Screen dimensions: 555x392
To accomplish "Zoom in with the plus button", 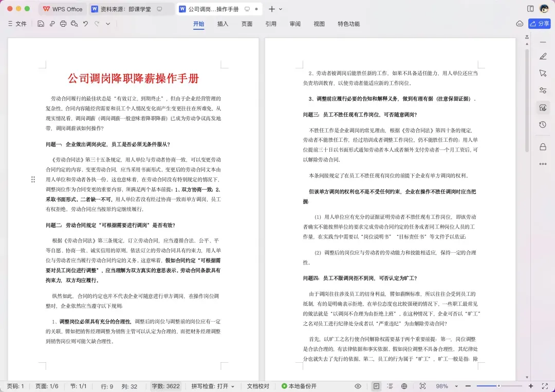I will click(530, 386).
